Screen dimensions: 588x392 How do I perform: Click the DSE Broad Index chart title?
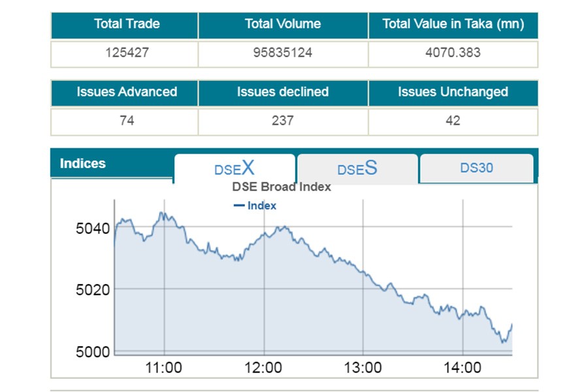click(282, 187)
